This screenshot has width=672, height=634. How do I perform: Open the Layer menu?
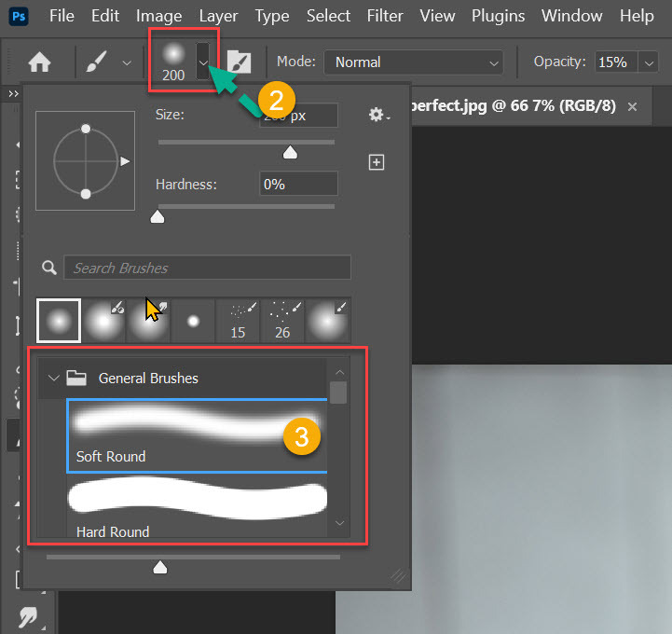click(218, 16)
